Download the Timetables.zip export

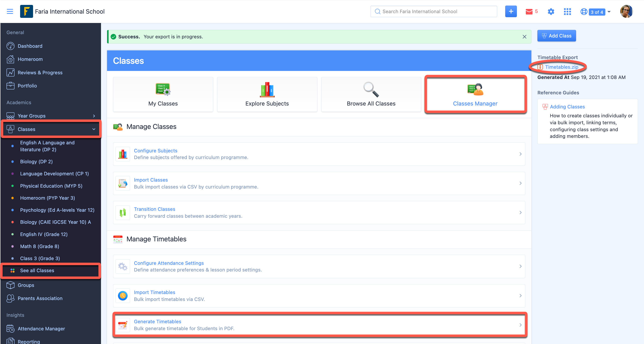[562, 67]
